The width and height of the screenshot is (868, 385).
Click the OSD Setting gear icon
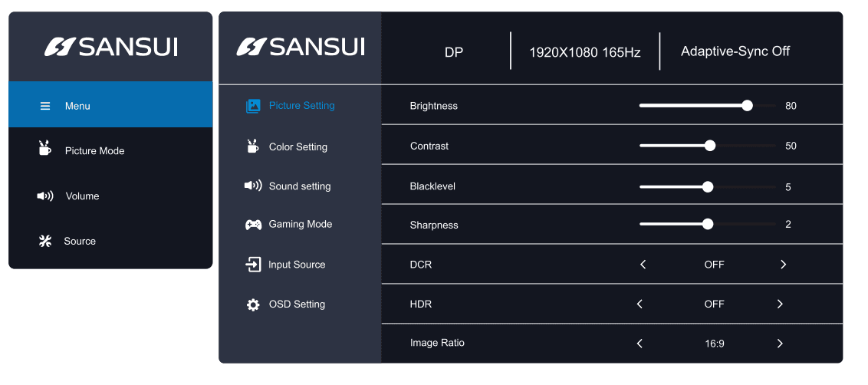point(253,304)
